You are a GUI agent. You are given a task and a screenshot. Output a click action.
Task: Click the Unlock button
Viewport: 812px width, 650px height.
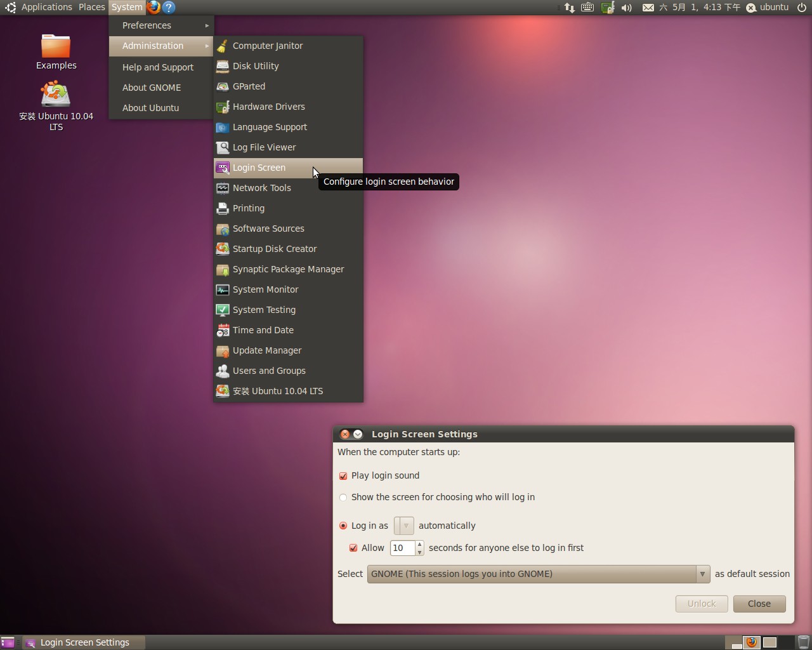point(702,604)
